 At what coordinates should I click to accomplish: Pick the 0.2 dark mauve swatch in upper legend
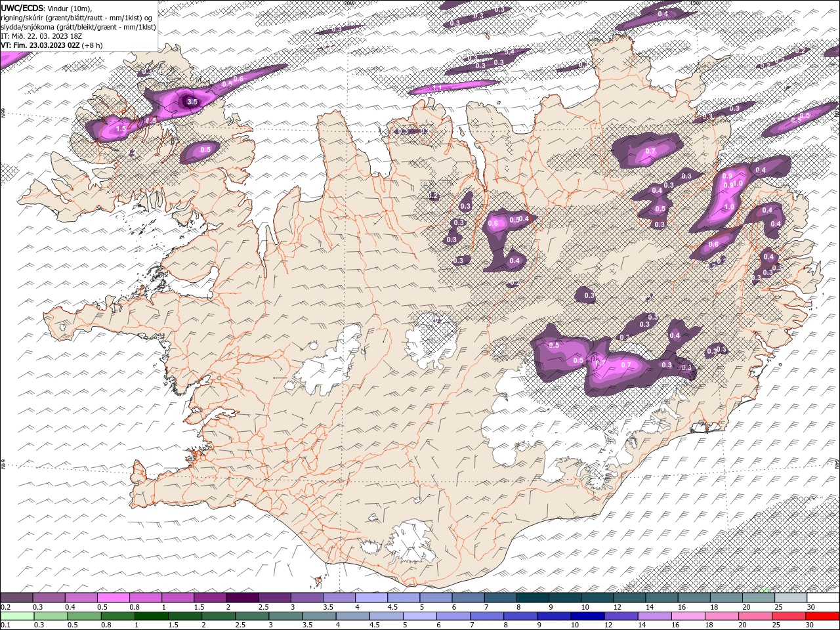click(16, 598)
